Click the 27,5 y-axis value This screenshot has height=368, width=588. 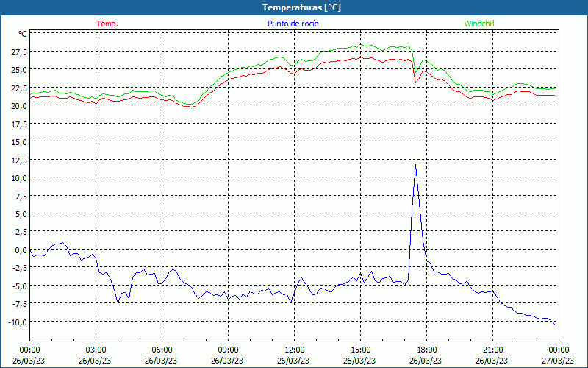[x=18, y=52]
